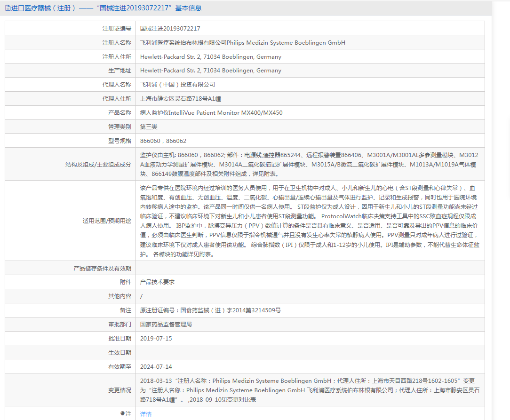The image size is (510, 420).
Task: Click the bullet icon beside 注 label
Action: [x=122, y=413]
